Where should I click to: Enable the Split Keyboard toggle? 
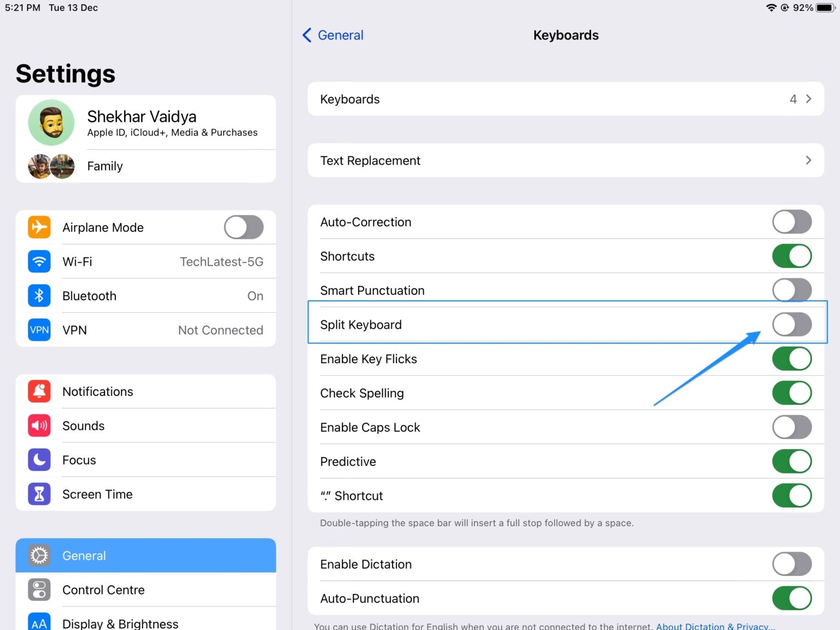[791, 324]
